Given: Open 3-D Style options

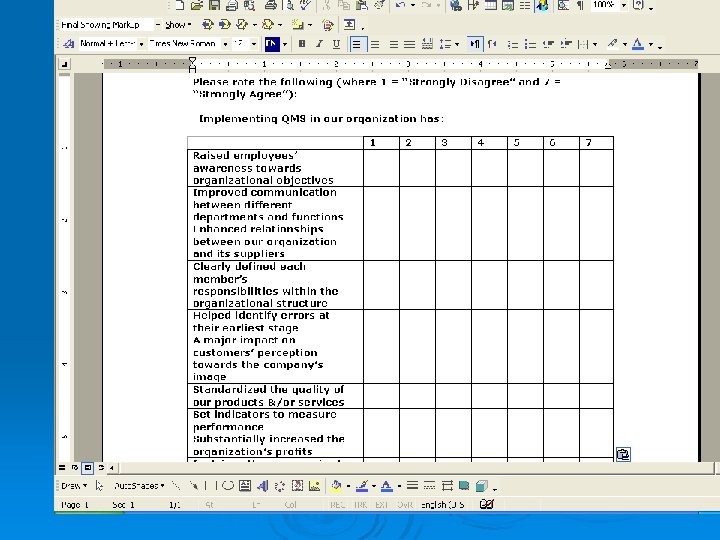Looking at the screenshot, I should tap(481, 486).
